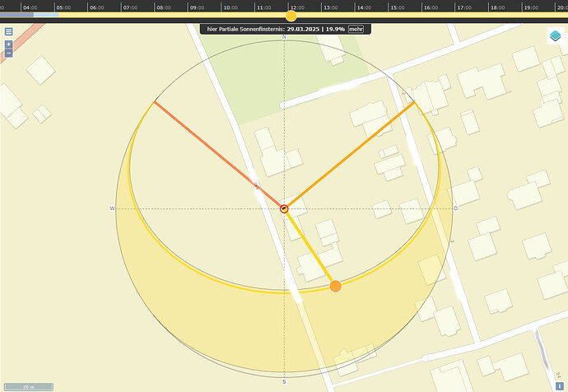Click the 11:00 mark on the timeline
568x392 pixels.
264,7
